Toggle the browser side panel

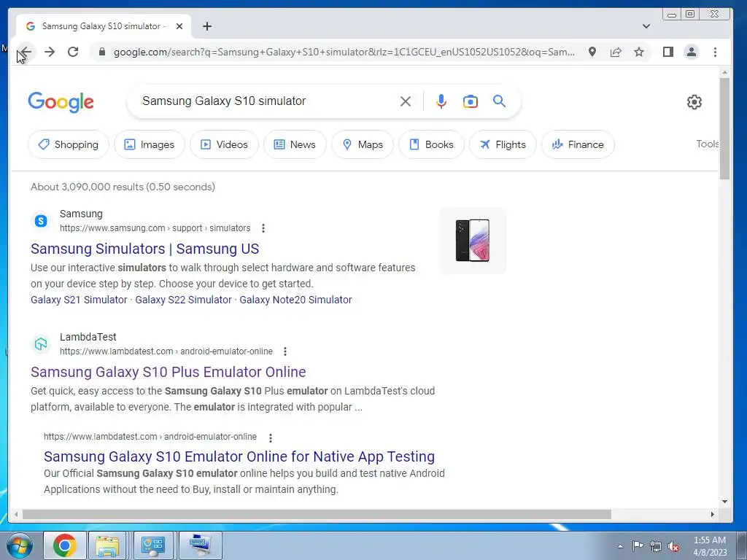668,52
